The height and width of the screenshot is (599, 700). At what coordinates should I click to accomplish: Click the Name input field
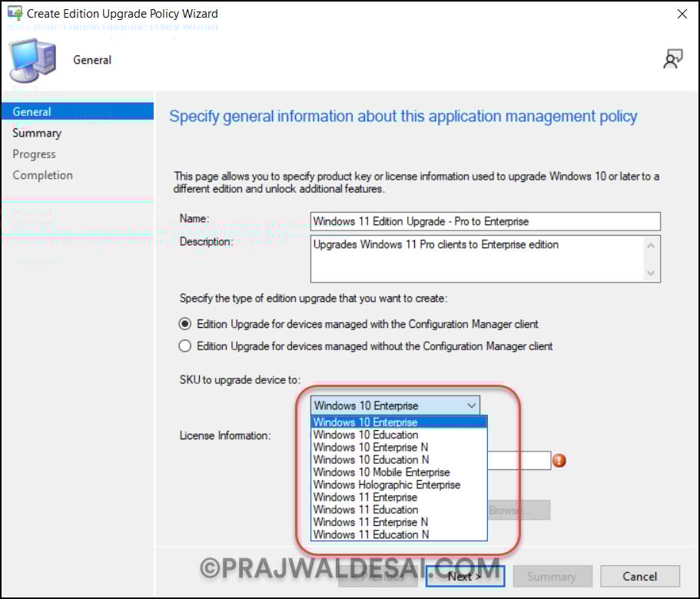tap(486, 221)
